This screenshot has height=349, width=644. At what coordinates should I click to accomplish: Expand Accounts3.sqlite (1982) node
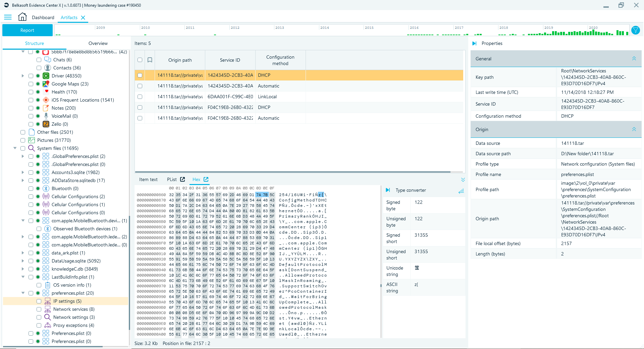click(x=23, y=172)
